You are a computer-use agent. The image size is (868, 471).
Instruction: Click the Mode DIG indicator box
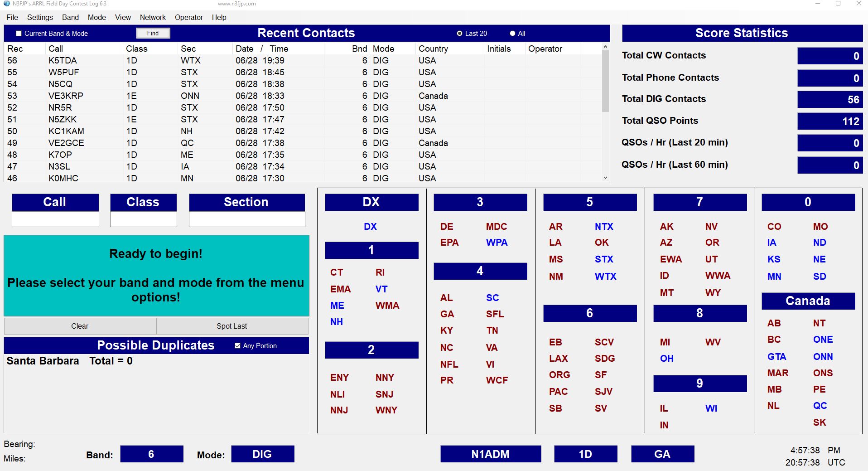click(x=262, y=454)
